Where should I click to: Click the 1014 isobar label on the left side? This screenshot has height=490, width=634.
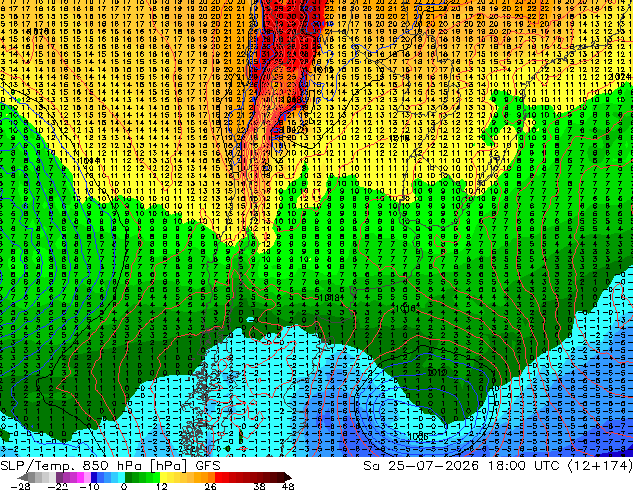click(x=89, y=161)
